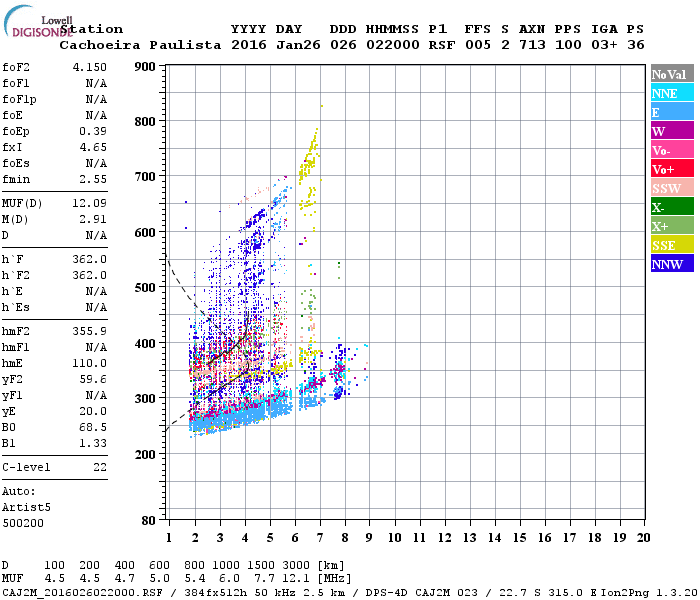Click the MUF 12.1 value for 3000 km
This screenshot has height=600, width=700.
coord(296,578)
